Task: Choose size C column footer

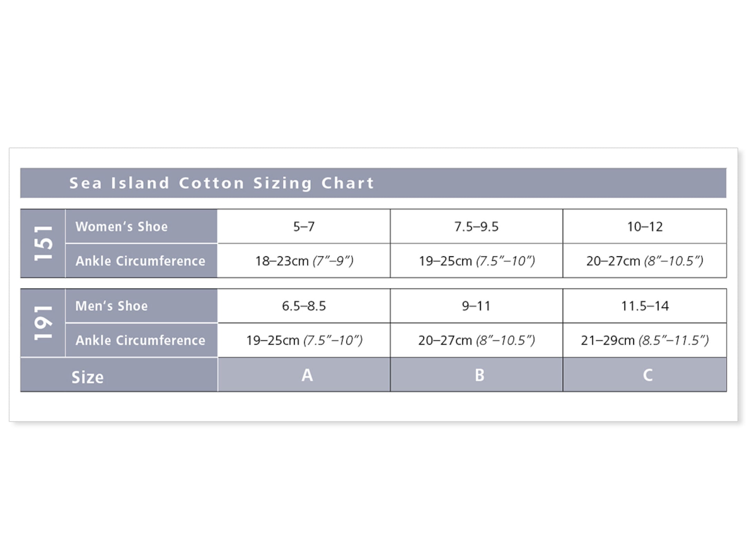Action: click(647, 375)
